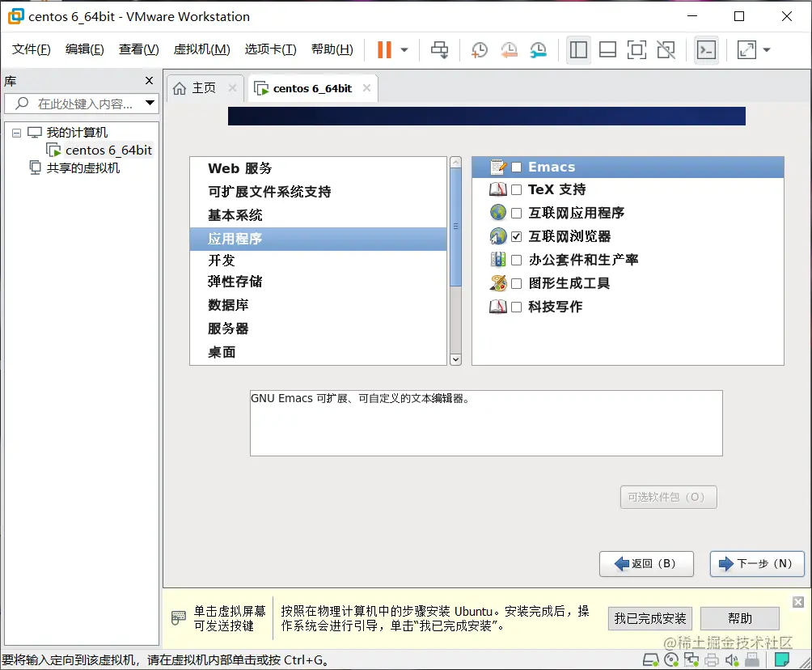Viewport: 812px width, 670px height.
Task: Click the send Ctrl+Alt+Del icon
Action: 440,49
